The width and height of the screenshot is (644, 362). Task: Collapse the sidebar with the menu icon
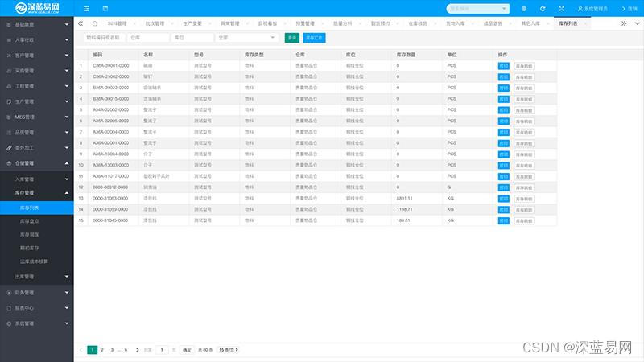click(86, 9)
